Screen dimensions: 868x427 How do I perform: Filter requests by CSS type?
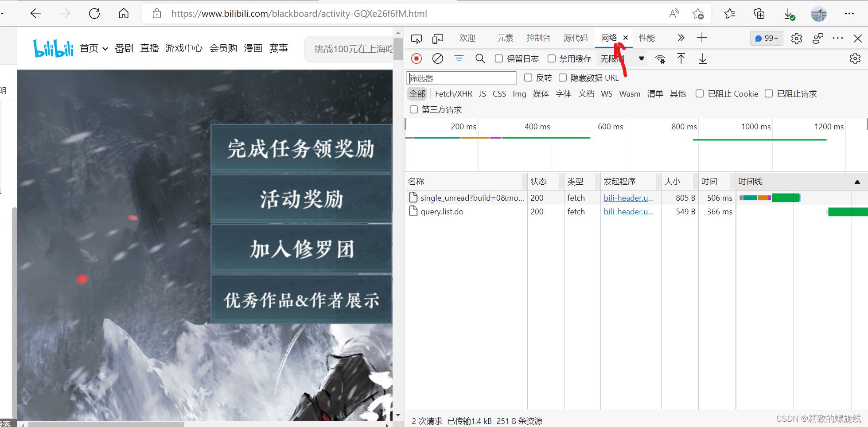pos(499,93)
